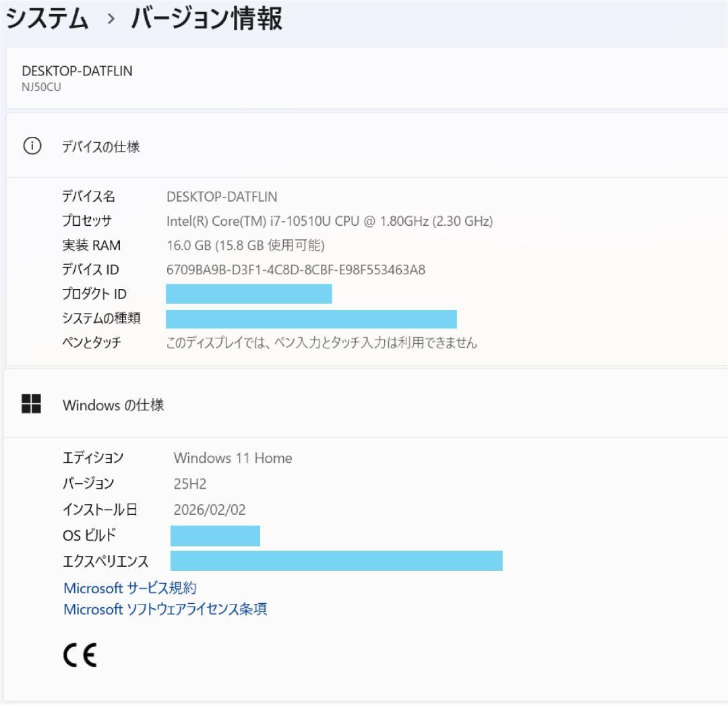The width and height of the screenshot is (728, 707).
Task: Open Microsoft ソフトウェアライセンス条項
Action: [166, 609]
